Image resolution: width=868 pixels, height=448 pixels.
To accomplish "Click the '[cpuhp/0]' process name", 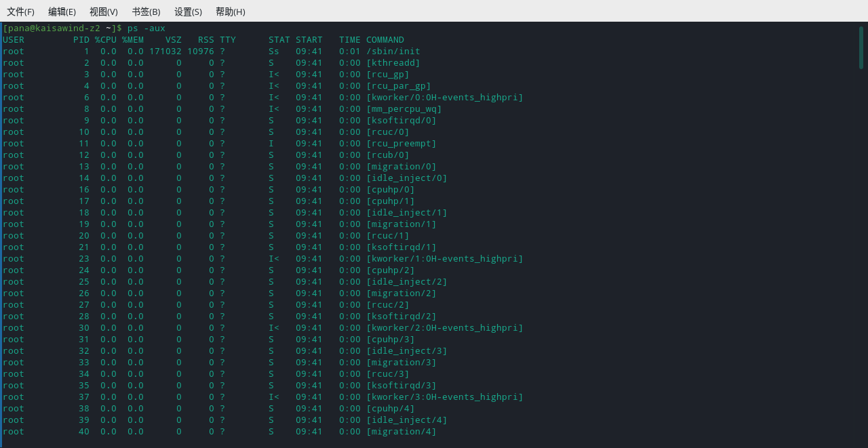I will point(391,189).
